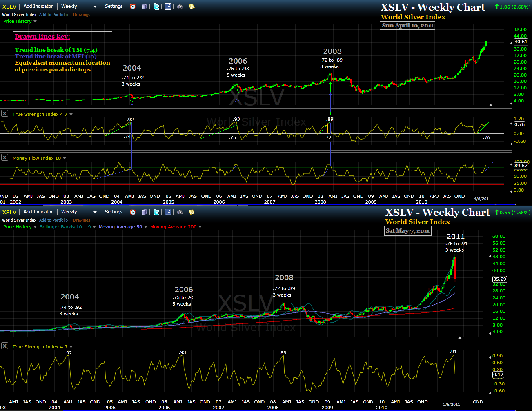
Task: Click 2011 annotation label on bottom chart
Action: coord(456,236)
